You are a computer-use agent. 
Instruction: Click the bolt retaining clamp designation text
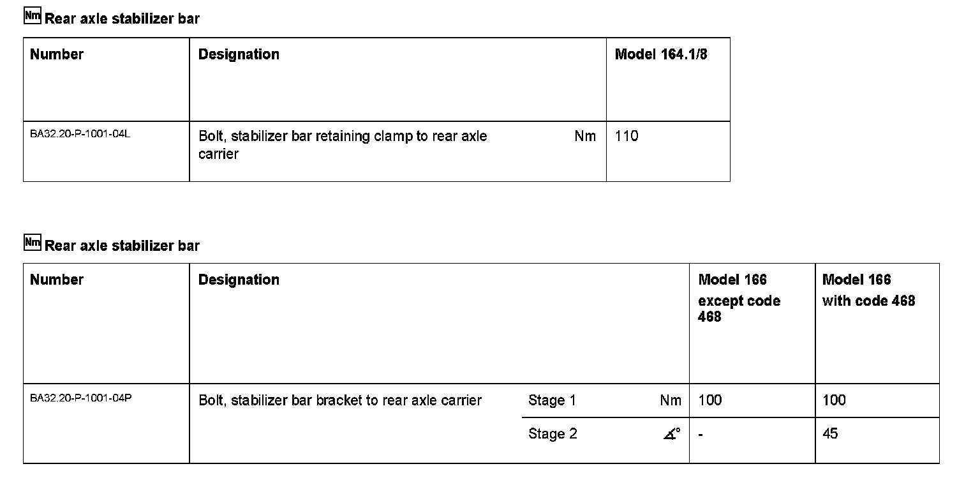click(343, 145)
